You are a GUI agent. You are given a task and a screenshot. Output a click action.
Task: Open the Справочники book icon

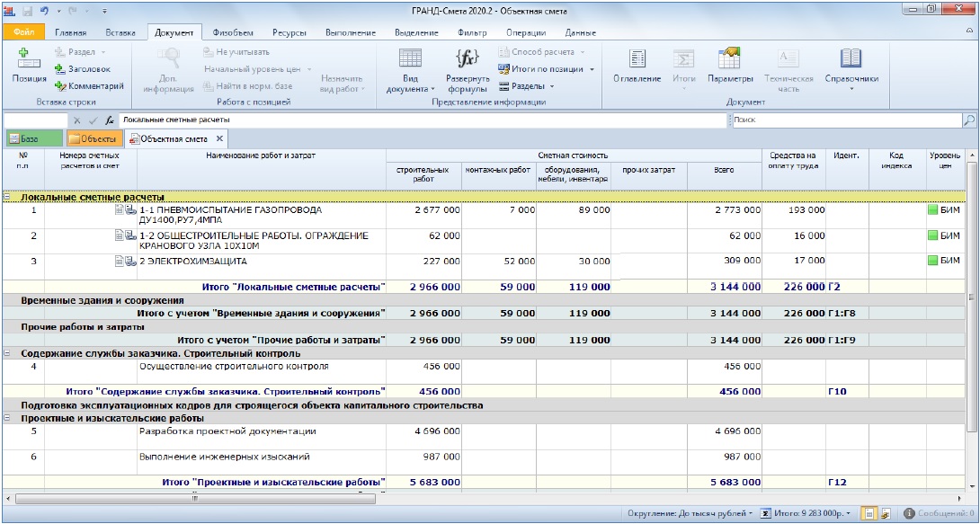851,58
